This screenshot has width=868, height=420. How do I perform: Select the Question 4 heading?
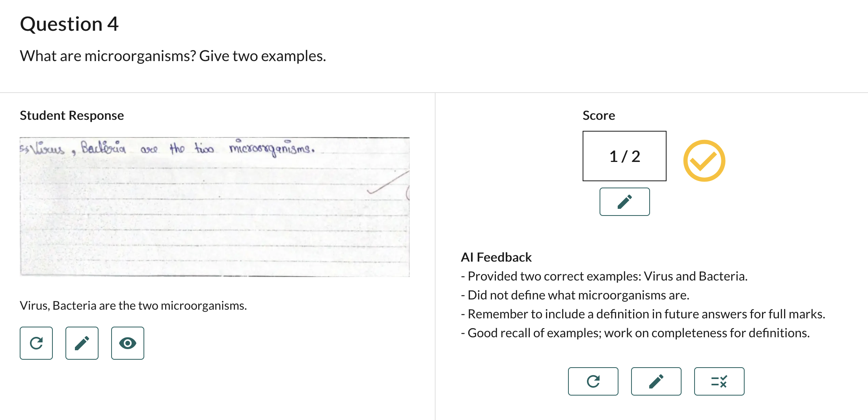(69, 24)
